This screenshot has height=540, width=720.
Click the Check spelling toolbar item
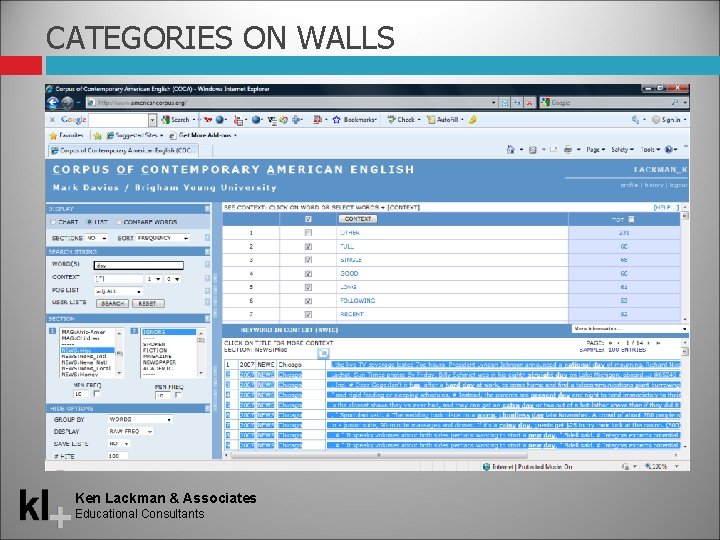401,120
